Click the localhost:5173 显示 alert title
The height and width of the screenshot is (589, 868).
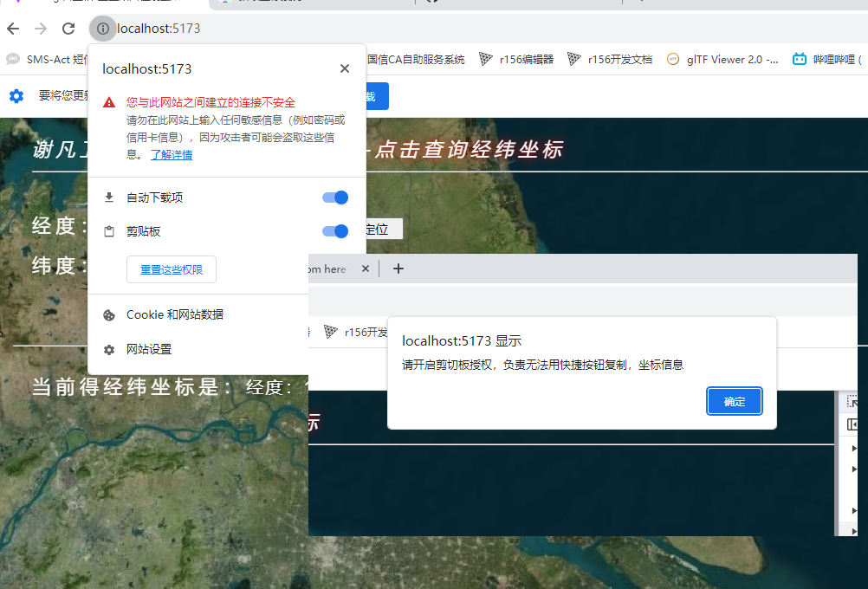click(462, 341)
